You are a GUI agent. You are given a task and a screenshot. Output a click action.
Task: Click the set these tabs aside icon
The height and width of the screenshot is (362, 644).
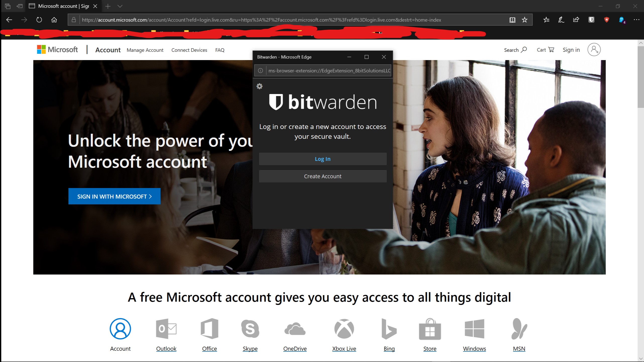click(x=19, y=6)
